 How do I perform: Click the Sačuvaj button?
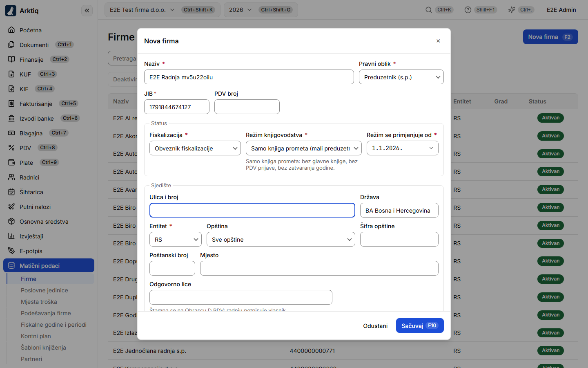click(420, 325)
